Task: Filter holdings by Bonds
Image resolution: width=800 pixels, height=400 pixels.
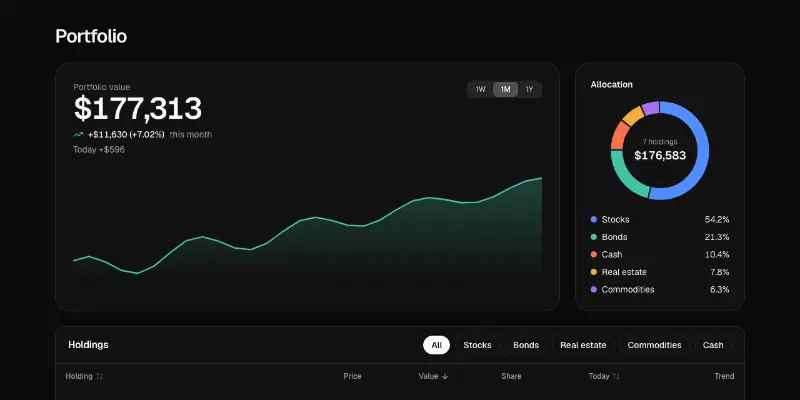Action: tap(526, 345)
